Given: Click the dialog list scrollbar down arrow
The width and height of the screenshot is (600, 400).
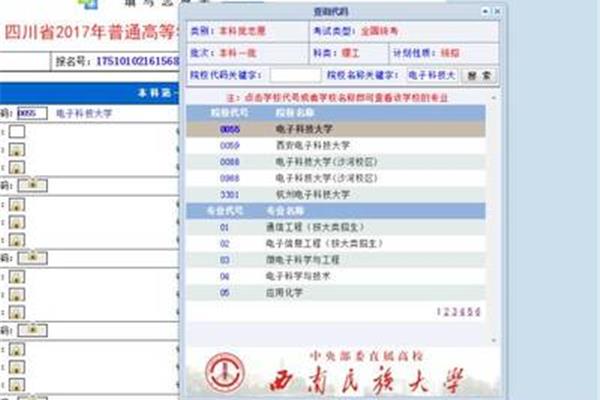Looking at the screenshot, I should pyautogui.click(x=494, y=340).
